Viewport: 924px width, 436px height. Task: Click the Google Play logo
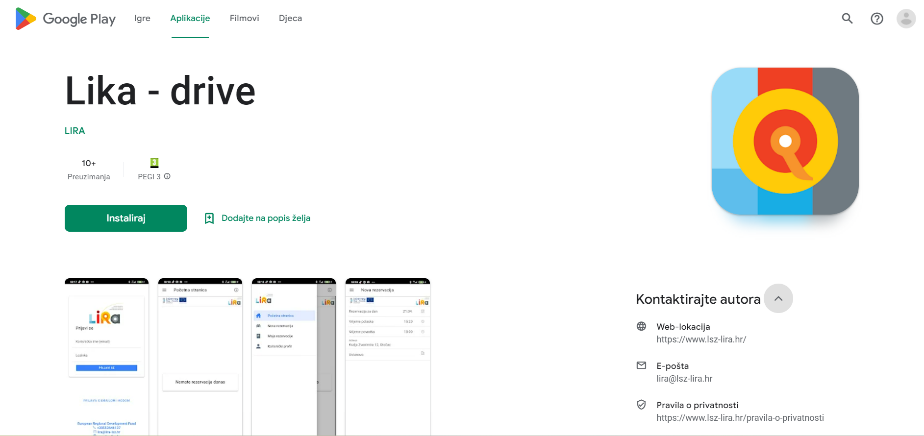pos(65,19)
